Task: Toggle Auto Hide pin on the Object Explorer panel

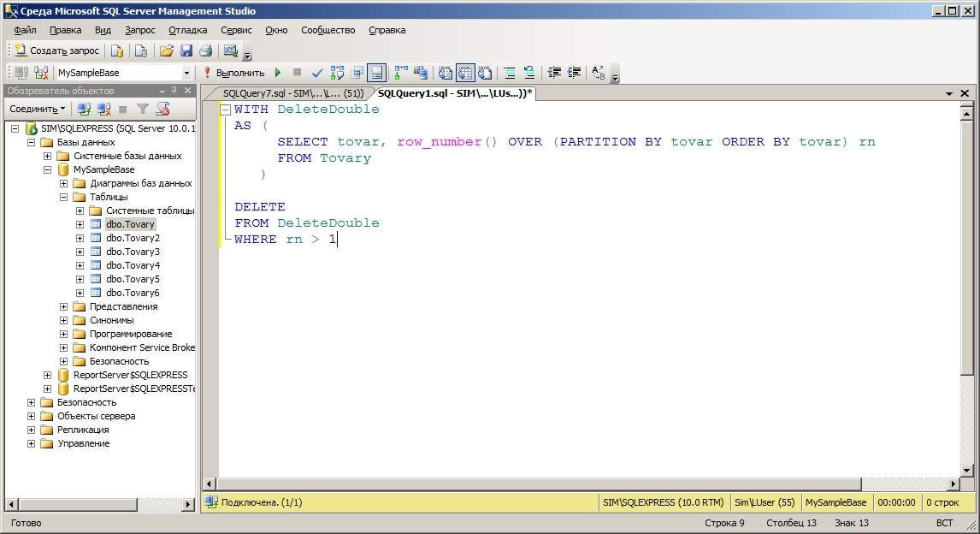Action: [x=174, y=91]
